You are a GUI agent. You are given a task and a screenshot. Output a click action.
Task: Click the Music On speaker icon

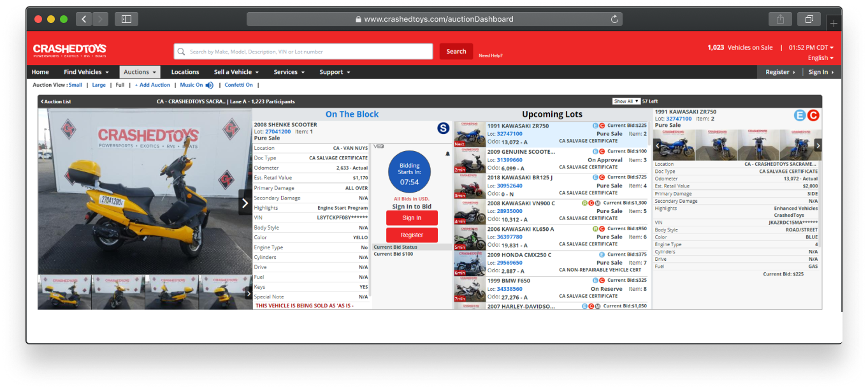click(209, 85)
